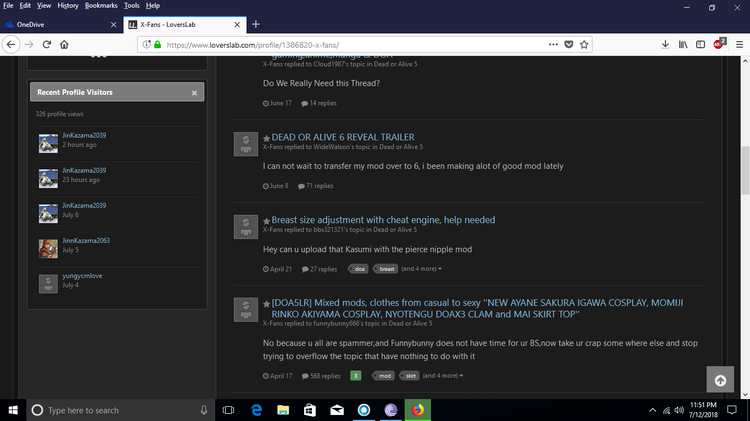Open the Help menu

coord(153,6)
